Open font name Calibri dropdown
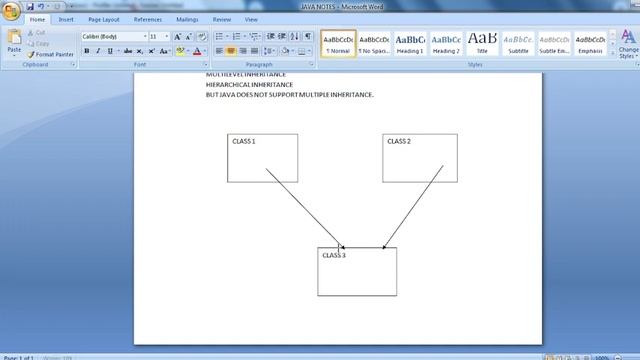Image resolution: width=640 pixels, height=360 pixels. (144, 37)
